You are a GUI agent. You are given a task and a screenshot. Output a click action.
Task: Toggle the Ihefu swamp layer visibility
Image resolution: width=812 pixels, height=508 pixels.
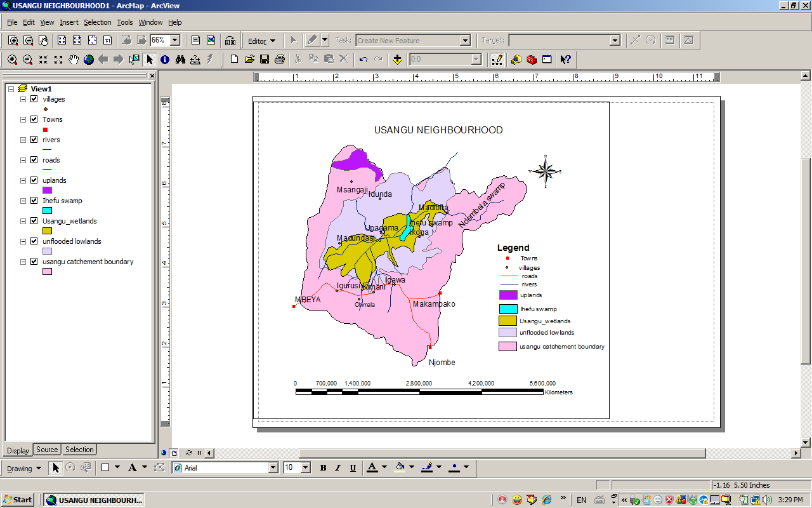(34, 201)
